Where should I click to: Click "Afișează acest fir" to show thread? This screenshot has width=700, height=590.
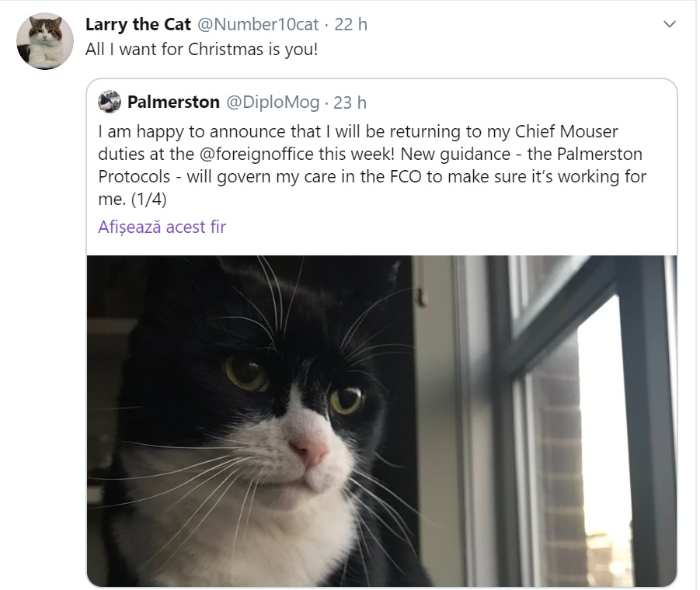tap(162, 227)
